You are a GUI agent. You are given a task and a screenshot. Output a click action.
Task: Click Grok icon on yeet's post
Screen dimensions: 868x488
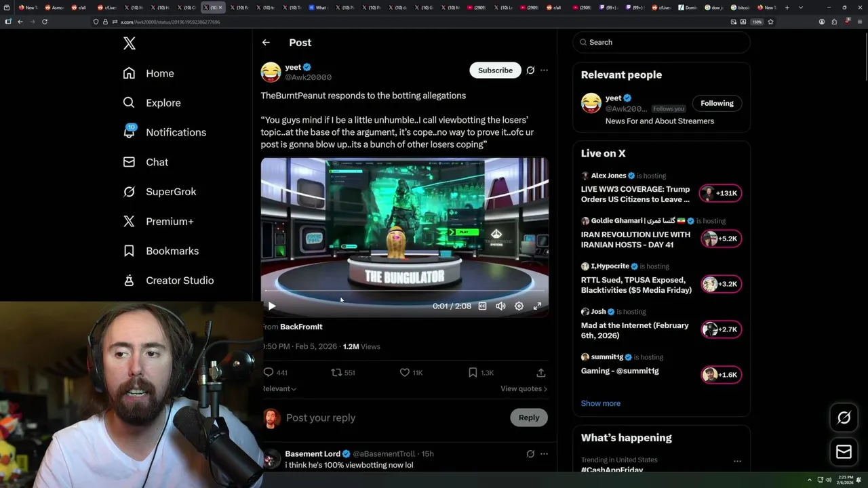coord(530,70)
